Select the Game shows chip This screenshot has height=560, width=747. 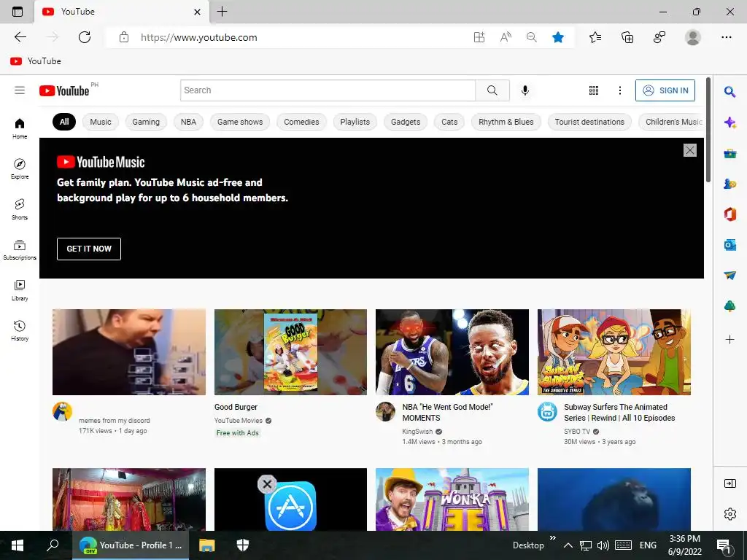(x=239, y=122)
